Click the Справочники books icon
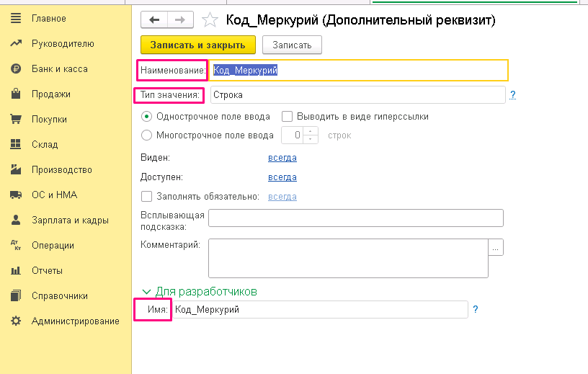 [16, 295]
